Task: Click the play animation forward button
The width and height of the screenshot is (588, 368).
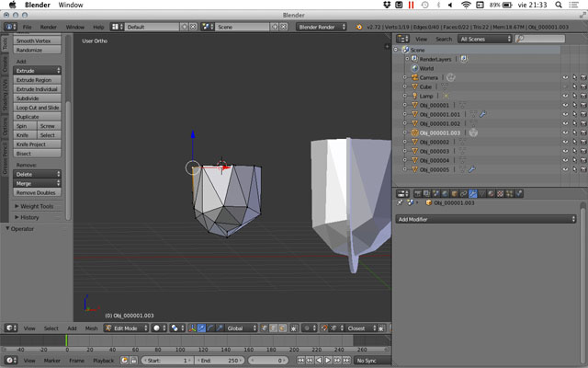Action: pyautogui.click(x=328, y=360)
